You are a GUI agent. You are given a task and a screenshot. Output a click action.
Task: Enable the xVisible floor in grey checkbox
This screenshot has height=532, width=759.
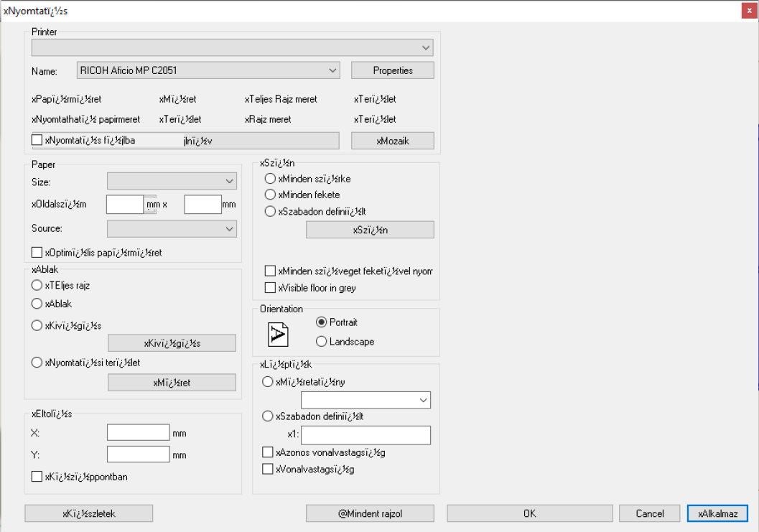270,288
